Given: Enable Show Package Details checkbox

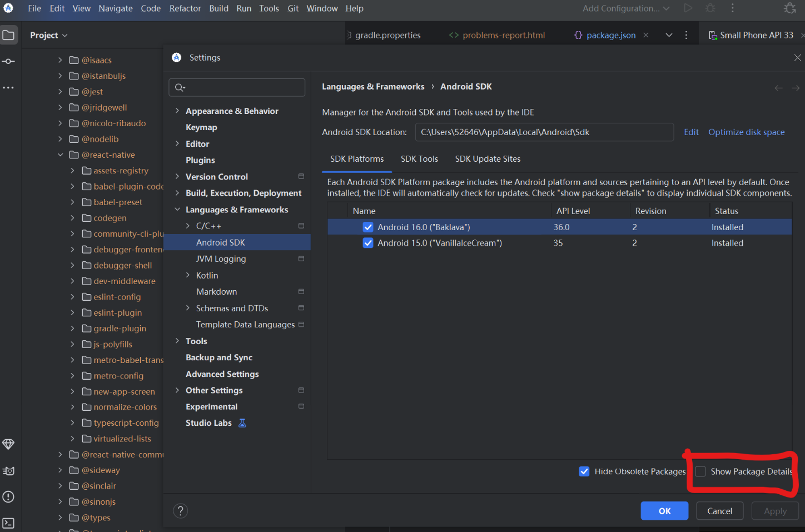Looking at the screenshot, I should (700, 471).
